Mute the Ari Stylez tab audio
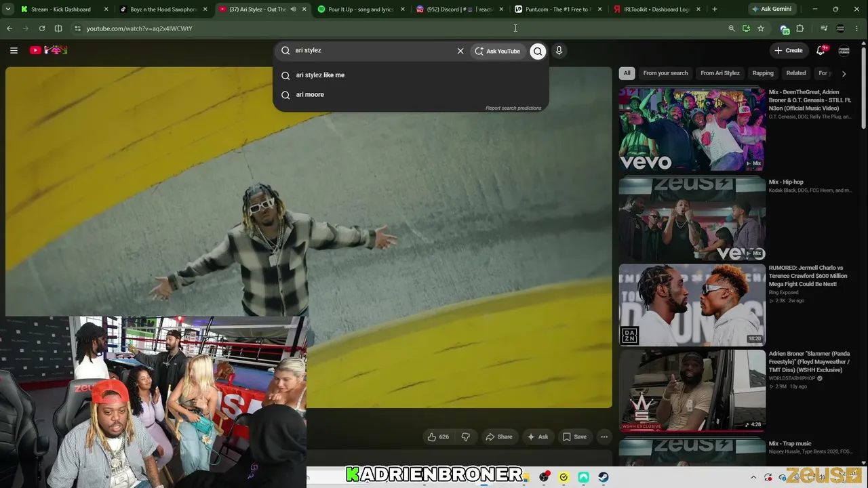The height and width of the screenshot is (488, 868). [x=293, y=9]
